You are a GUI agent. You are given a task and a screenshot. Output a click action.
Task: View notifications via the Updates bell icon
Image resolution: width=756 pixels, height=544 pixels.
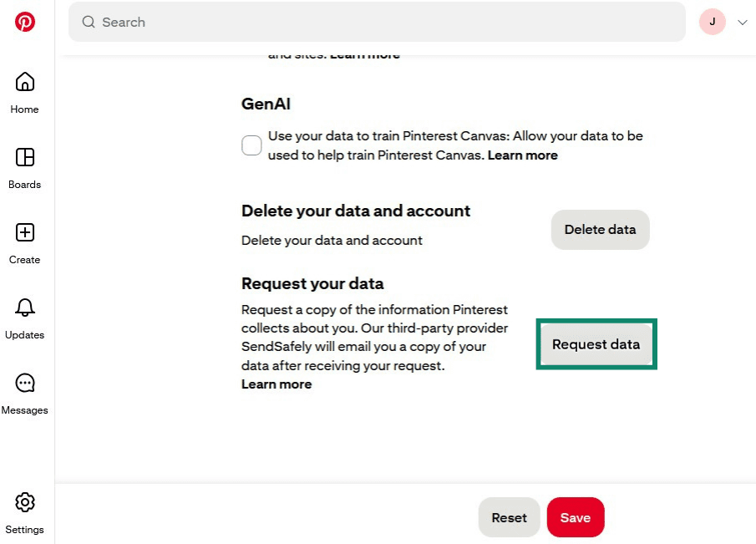[24, 309]
